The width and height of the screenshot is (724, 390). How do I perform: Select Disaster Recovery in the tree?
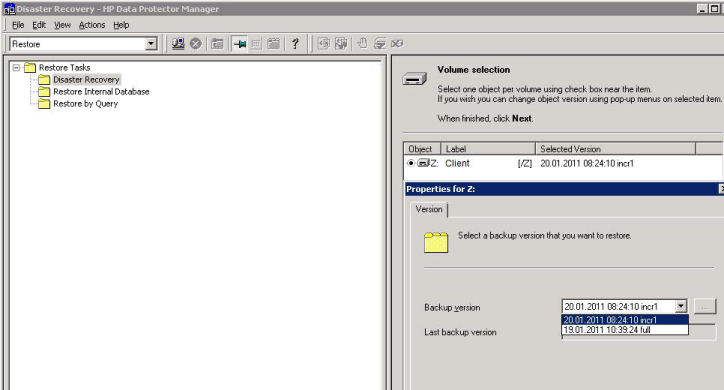pyautogui.click(x=86, y=80)
